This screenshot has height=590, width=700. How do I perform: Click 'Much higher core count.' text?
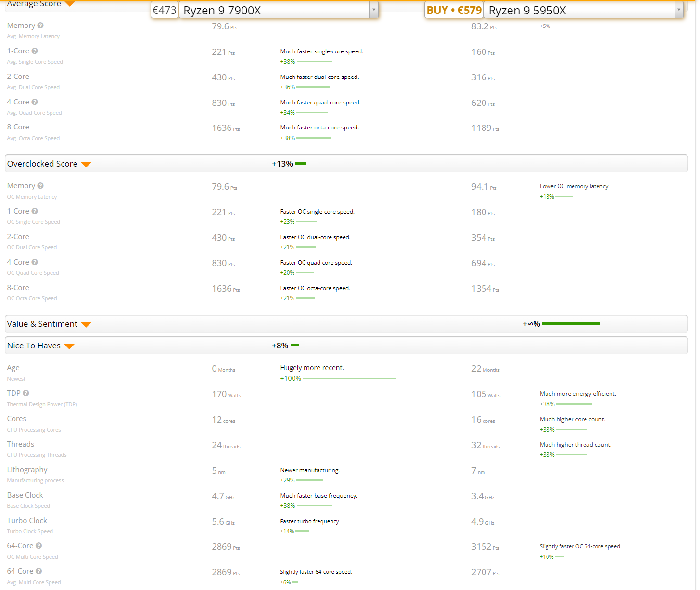click(573, 419)
